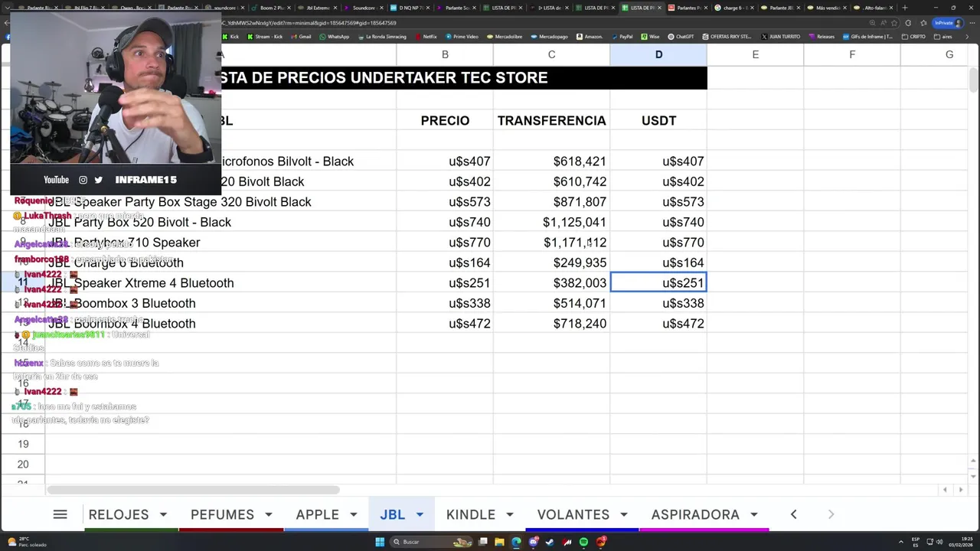Screen dimensions: 980x551
Task: Open the ChatGPT bookmark
Action: click(681, 36)
